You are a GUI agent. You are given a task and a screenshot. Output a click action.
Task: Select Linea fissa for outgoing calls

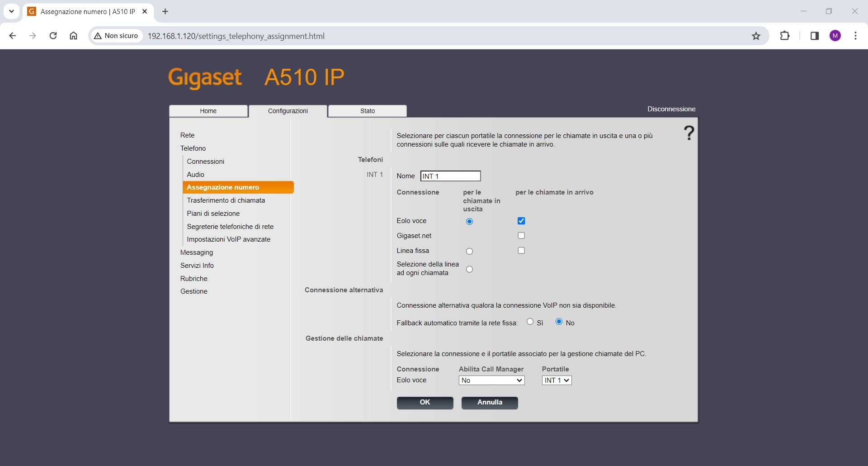tap(469, 252)
